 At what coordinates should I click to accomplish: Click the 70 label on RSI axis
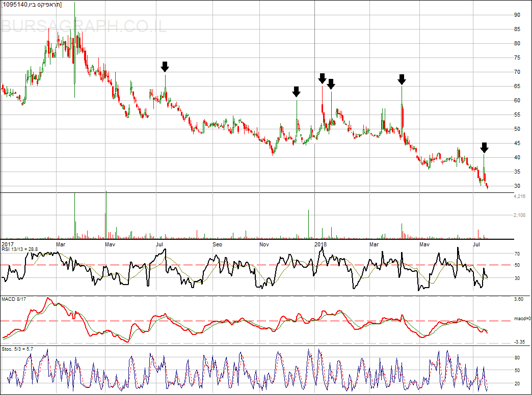coord(517,253)
